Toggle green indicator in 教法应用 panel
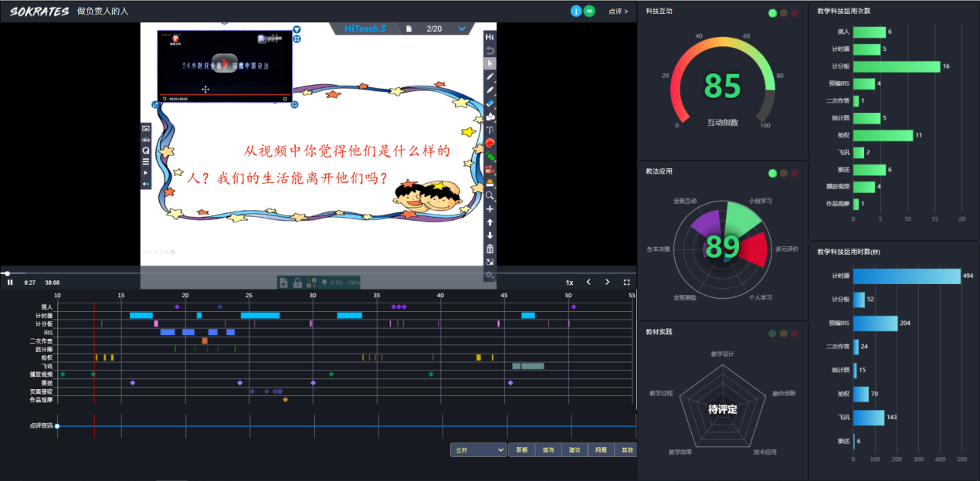The width and height of the screenshot is (980, 481). 772,174
